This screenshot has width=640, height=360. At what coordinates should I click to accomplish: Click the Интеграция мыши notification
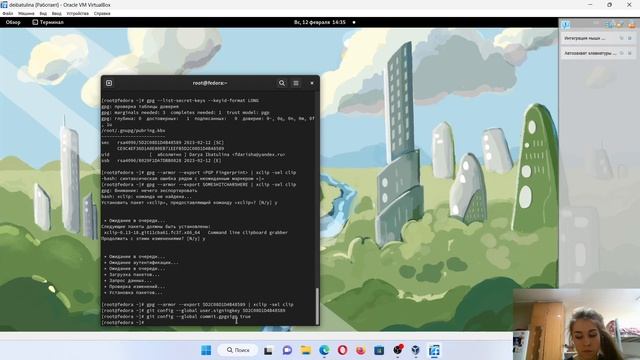pos(598,38)
